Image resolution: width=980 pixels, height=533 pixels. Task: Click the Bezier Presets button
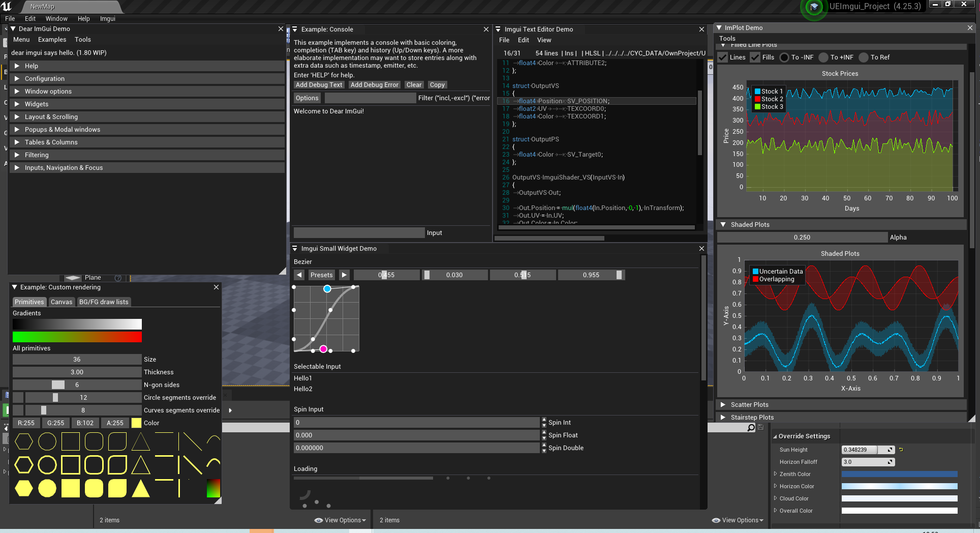point(321,275)
